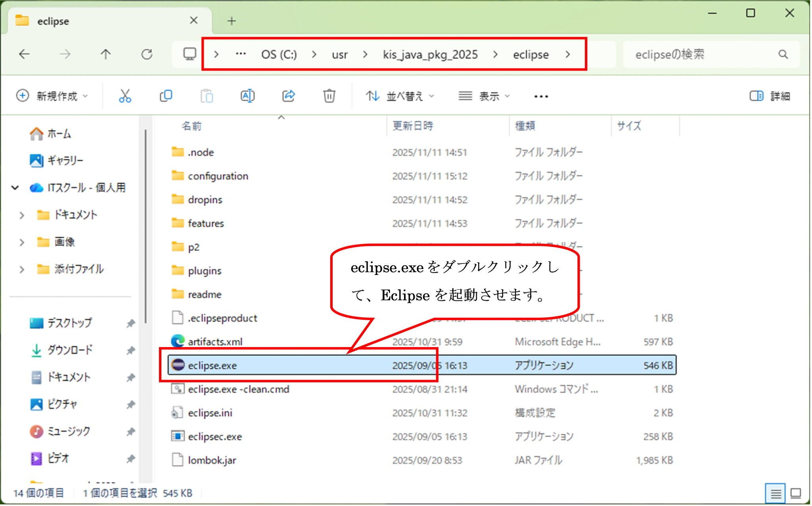Copy the selected file

[166, 95]
